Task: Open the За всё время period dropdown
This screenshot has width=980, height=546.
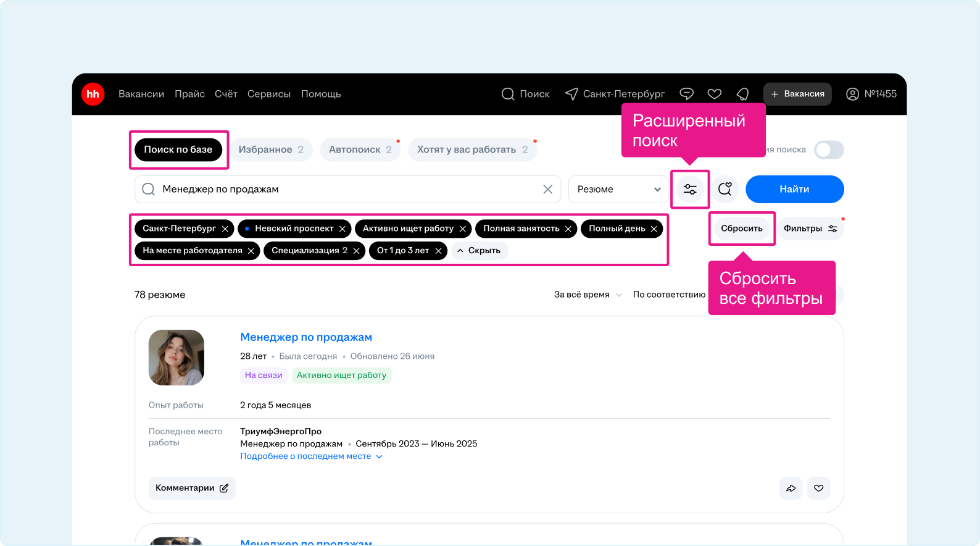Action: 588,295
